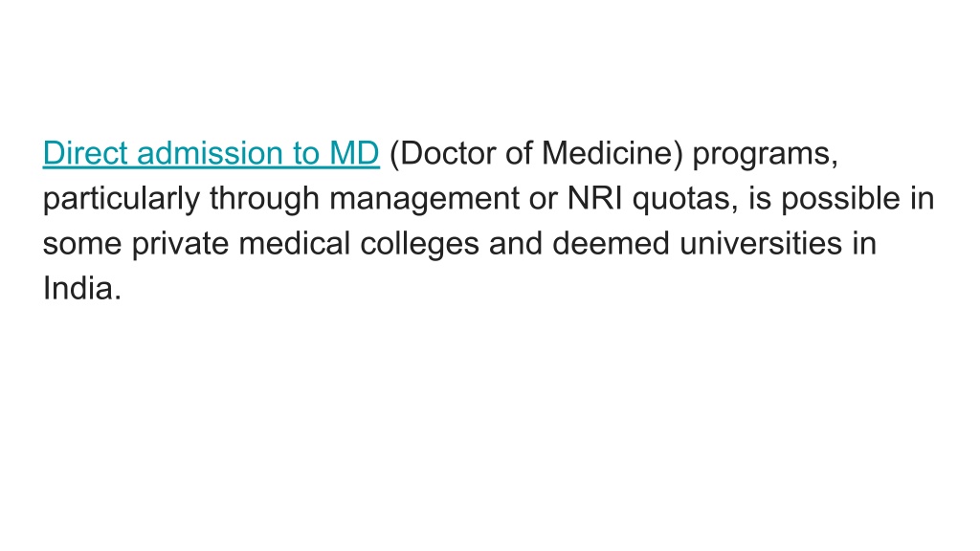Click the word 'admission' in the teal link

click(x=210, y=153)
